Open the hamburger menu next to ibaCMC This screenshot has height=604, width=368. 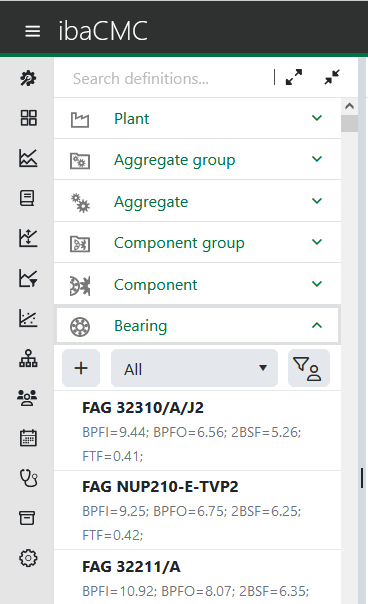pos(32,31)
